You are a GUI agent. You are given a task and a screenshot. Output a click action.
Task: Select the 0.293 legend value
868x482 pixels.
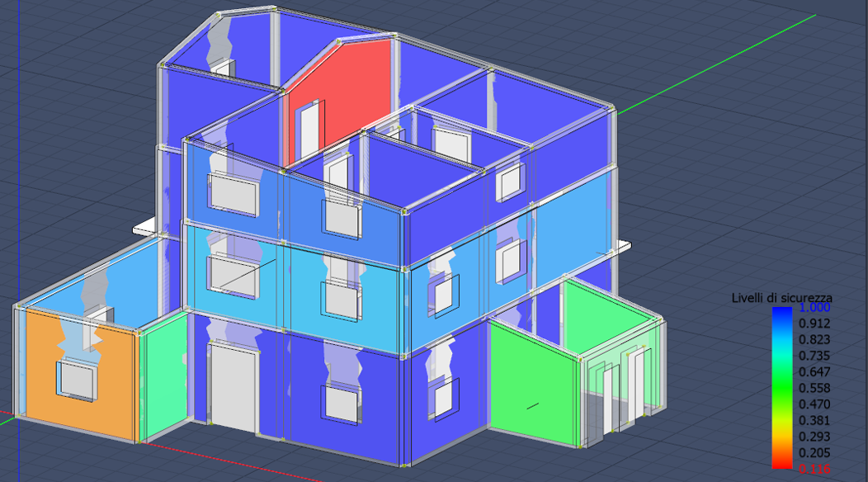click(x=814, y=437)
